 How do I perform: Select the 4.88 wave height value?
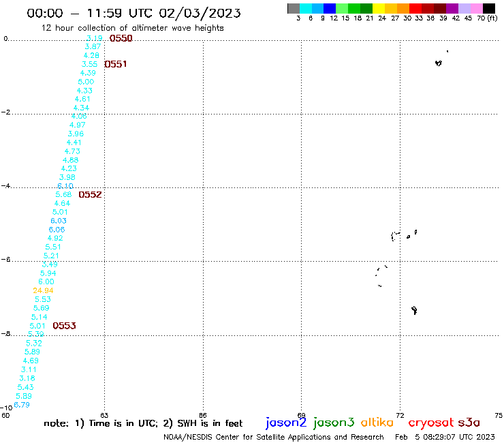pyautogui.click(x=70, y=160)
